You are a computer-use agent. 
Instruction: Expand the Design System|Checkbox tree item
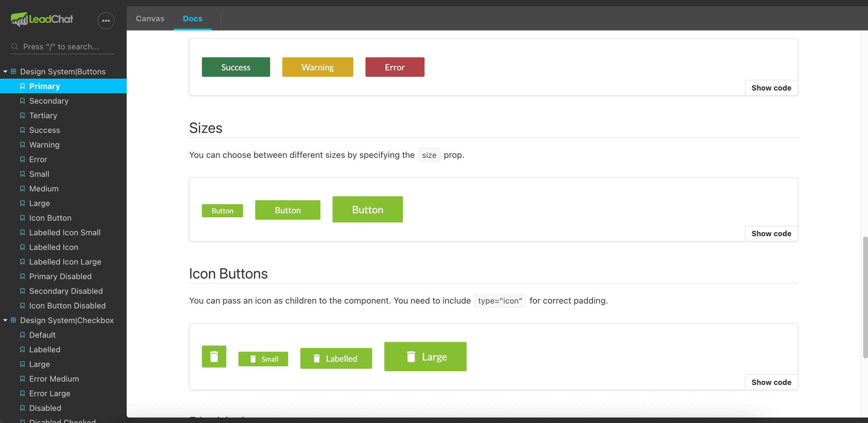(4, 319)
